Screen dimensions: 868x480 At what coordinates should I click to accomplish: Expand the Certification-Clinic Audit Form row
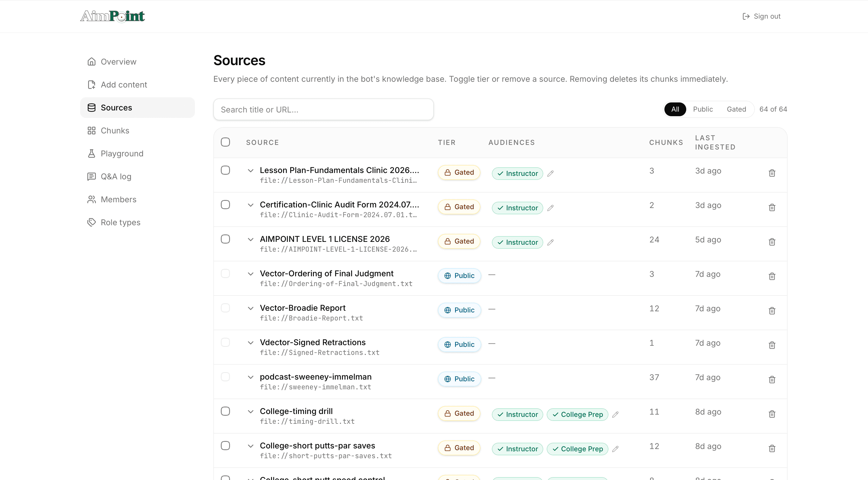(250, 205)
